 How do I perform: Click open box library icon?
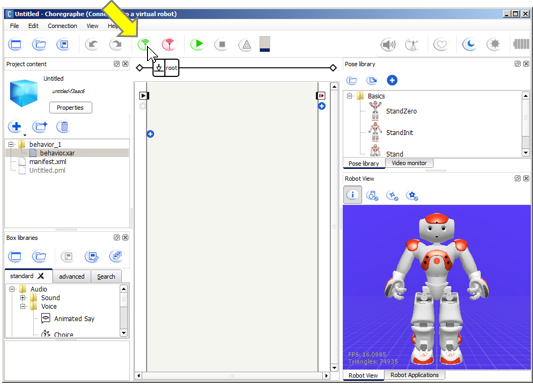(x=39, y=256)
